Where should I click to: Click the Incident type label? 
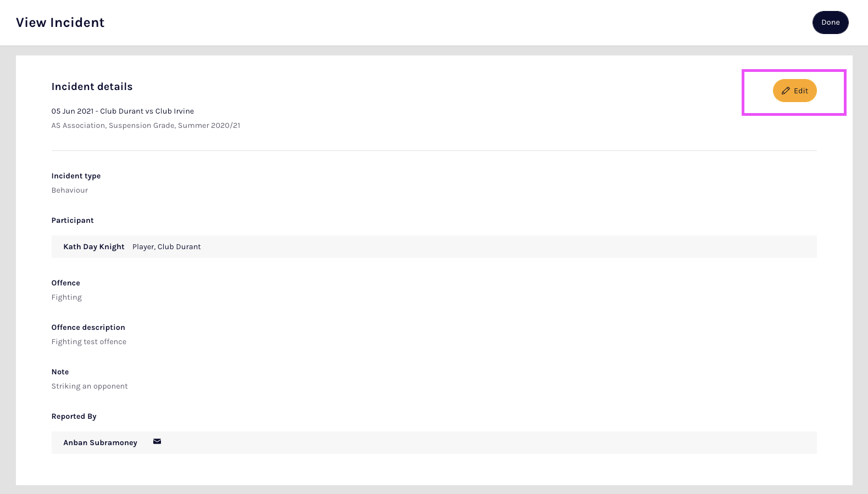[x=76, y=176]
